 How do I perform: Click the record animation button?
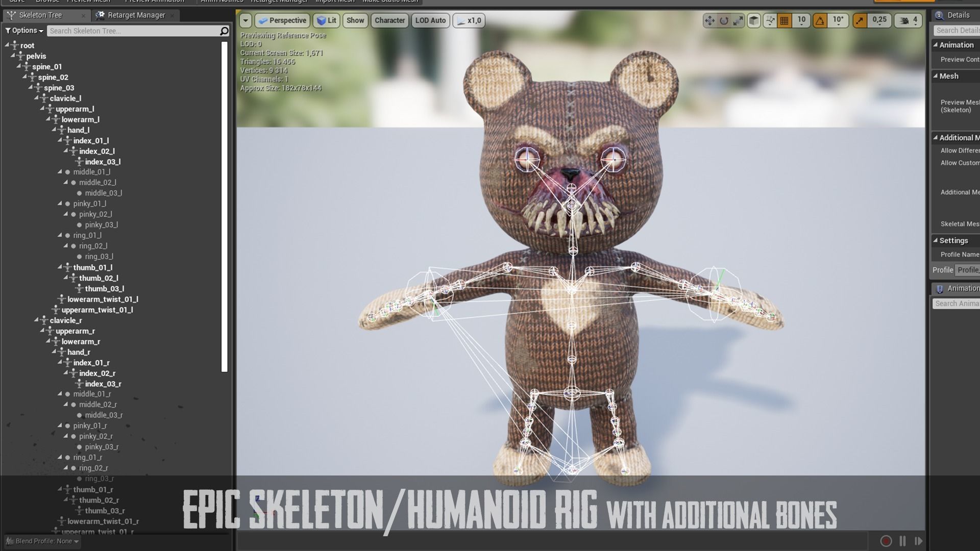(886, 541)
